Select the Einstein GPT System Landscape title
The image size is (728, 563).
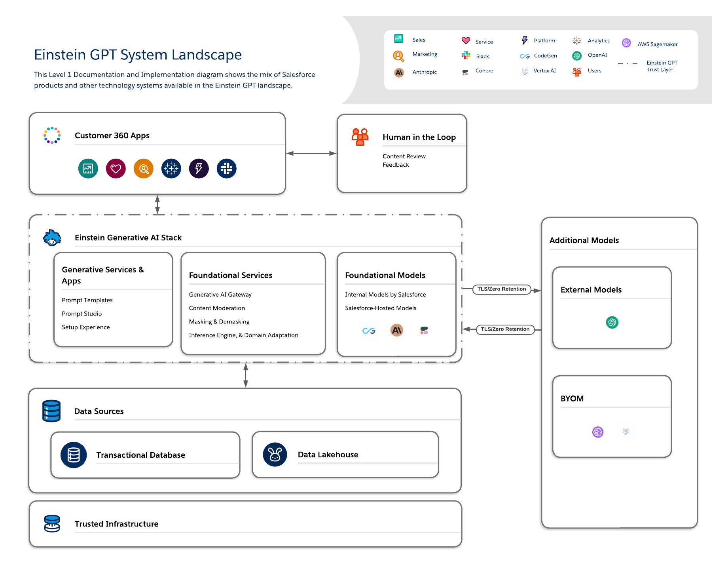138,55
